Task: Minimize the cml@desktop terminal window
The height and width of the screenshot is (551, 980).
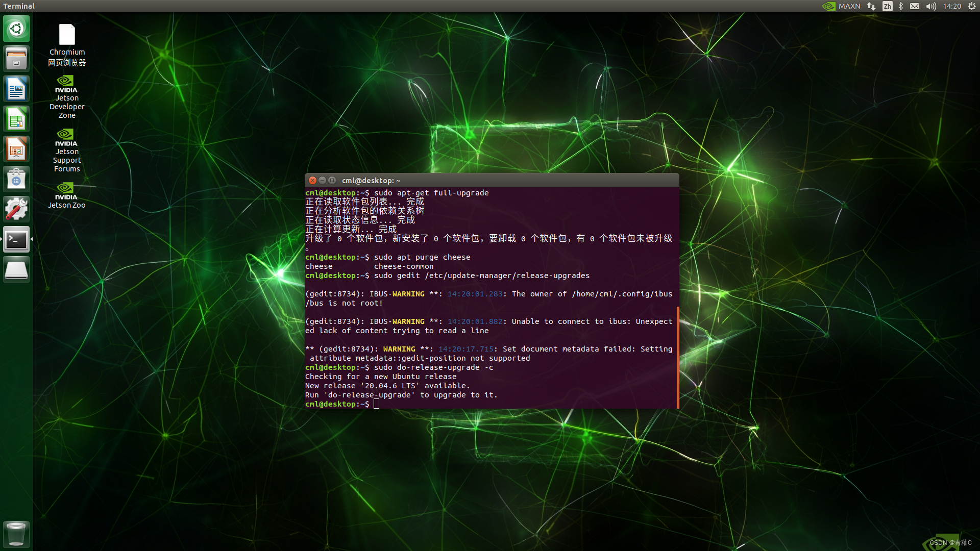Action: [323, 180]
